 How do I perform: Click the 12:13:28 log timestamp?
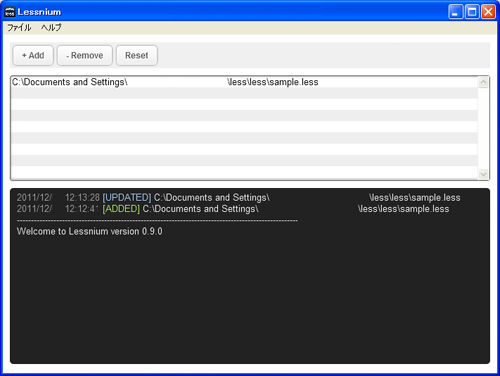tap(82, 198)
